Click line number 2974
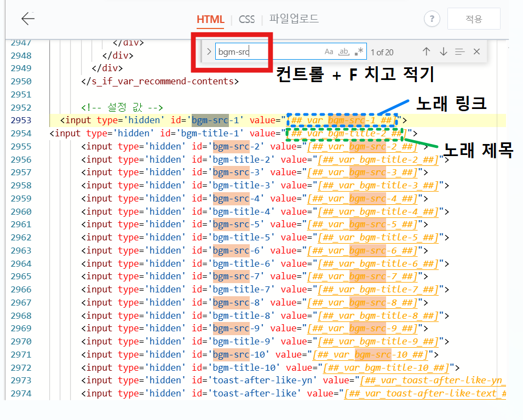 [21, 393]
